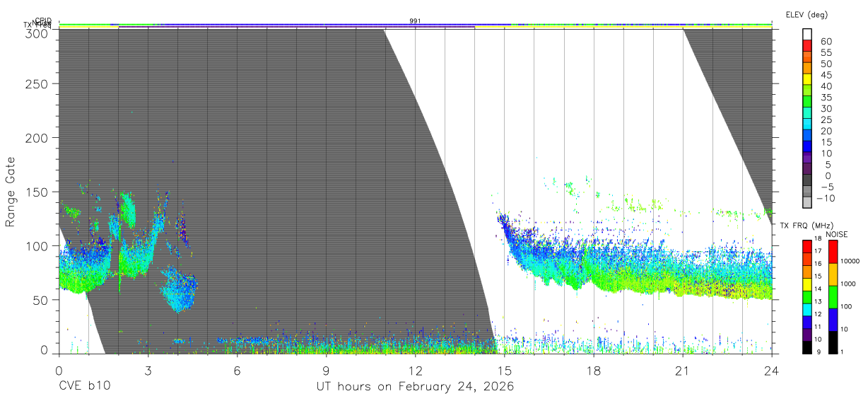Image resolution: width=868 pixels, height=401 pixels.
Task: Click the '-10' label on ELEV colorbar
Action: pos(826,199)
